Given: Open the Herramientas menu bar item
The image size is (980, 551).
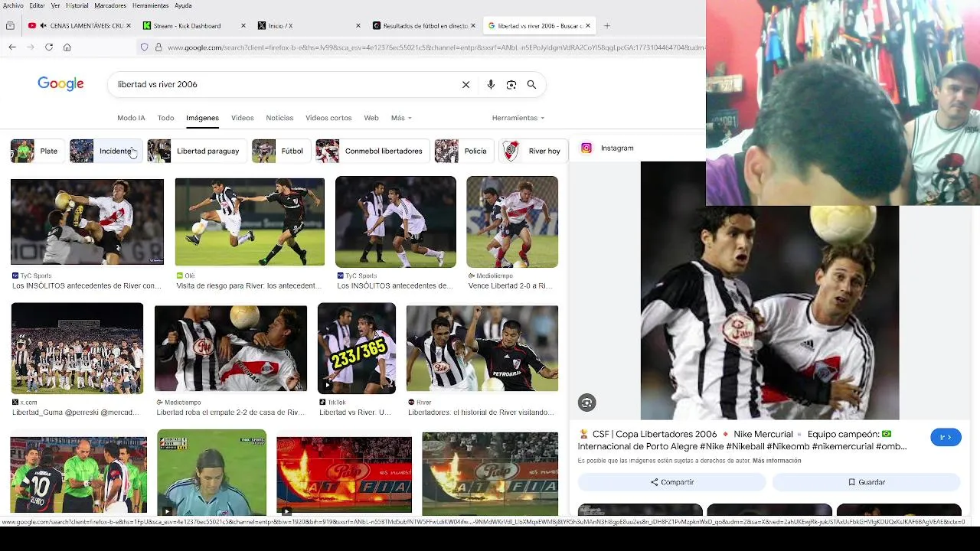Looking at the screenshot, I should coord(150,5).
